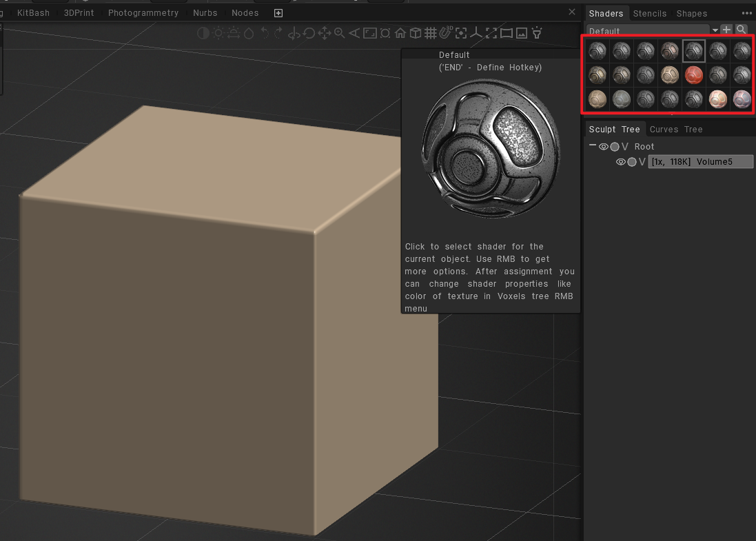Switch to the Stencils tab

(649, 13)
